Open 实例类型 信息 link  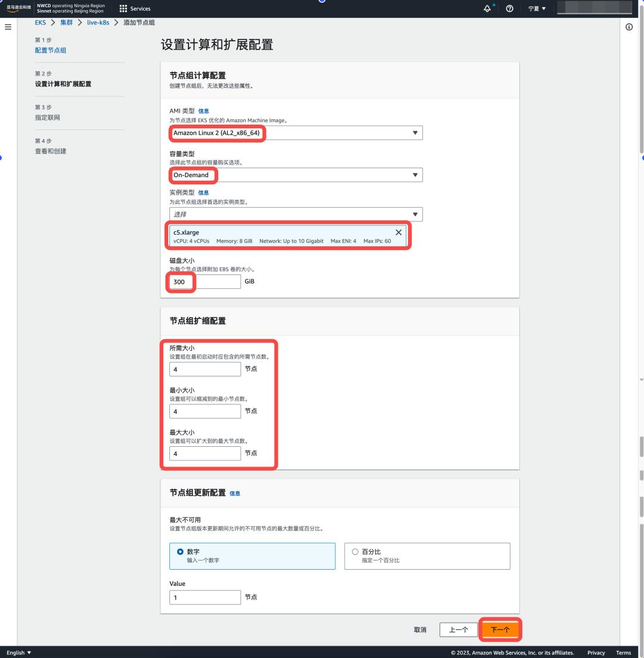203,192
